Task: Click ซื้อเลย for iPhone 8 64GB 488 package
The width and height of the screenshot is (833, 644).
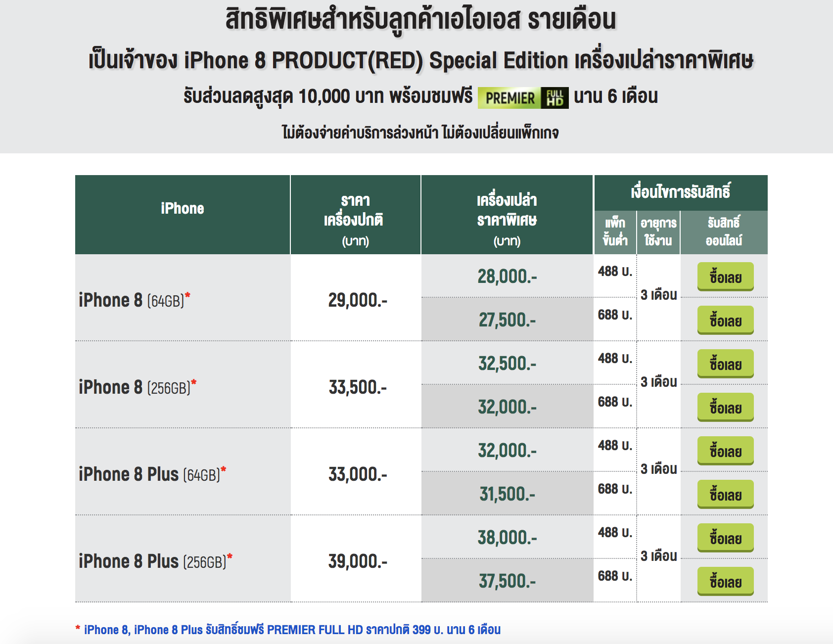Action: click(725, 276)
